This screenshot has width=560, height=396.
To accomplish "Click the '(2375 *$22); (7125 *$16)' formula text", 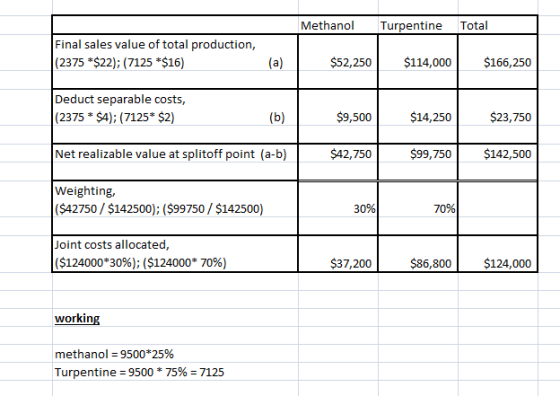I will click(119, 62).
